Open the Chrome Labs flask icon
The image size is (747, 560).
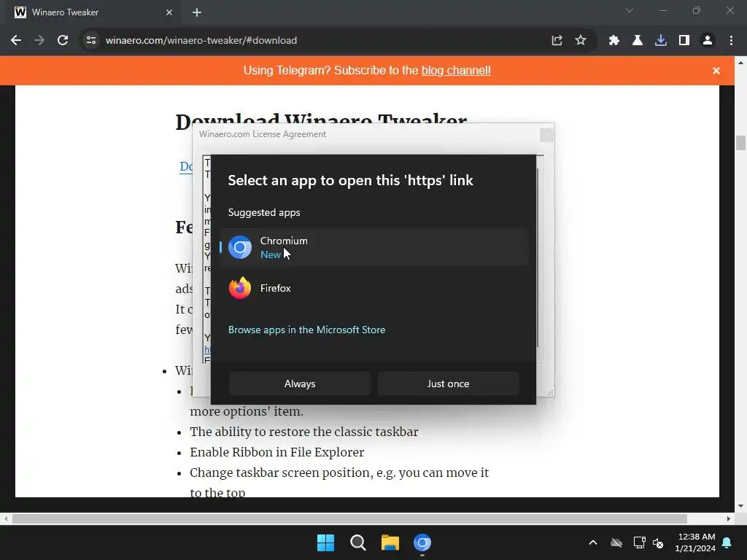pos(638,41)
